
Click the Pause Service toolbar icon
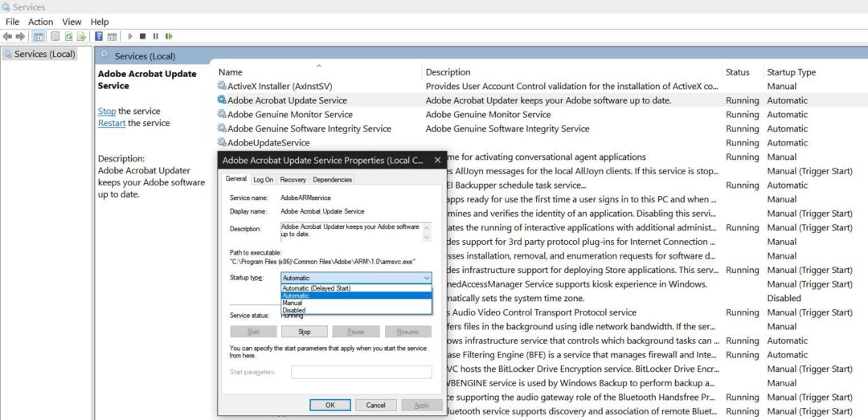click(x=156, y=36)
